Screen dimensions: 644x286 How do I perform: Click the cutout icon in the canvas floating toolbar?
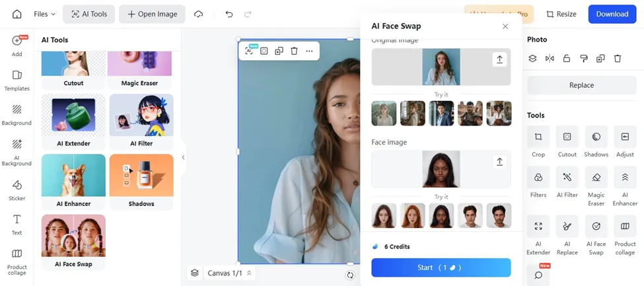pos(264,51)
